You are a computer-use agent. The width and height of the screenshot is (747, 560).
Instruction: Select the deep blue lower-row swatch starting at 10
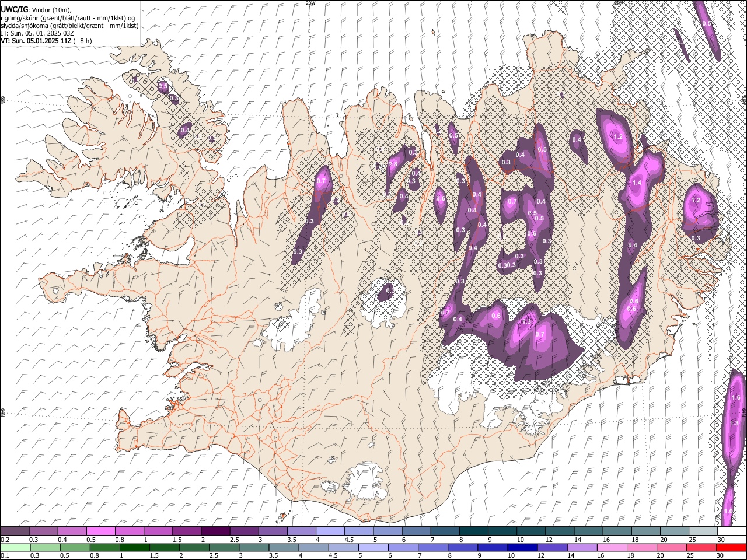pos(523,547)
